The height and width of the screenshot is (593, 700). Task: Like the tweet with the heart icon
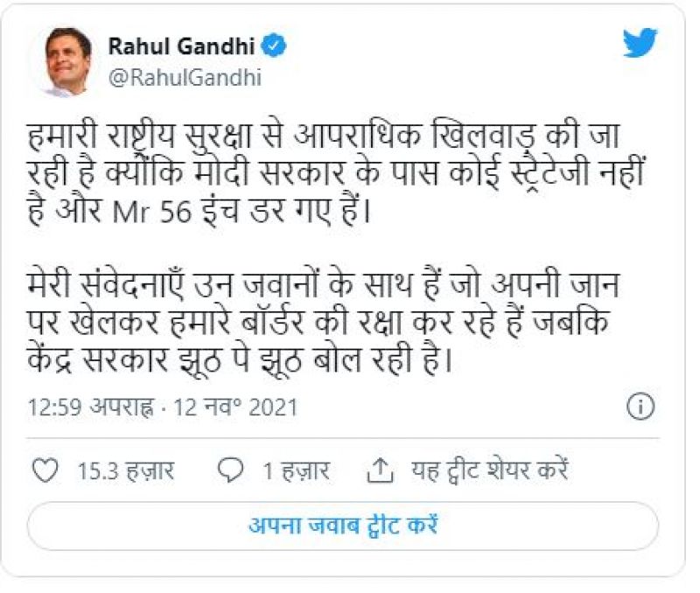click(44, 471)
